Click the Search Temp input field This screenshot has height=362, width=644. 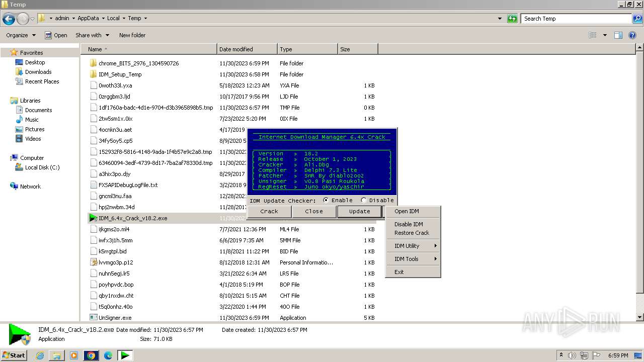click(x=575, y=19)
